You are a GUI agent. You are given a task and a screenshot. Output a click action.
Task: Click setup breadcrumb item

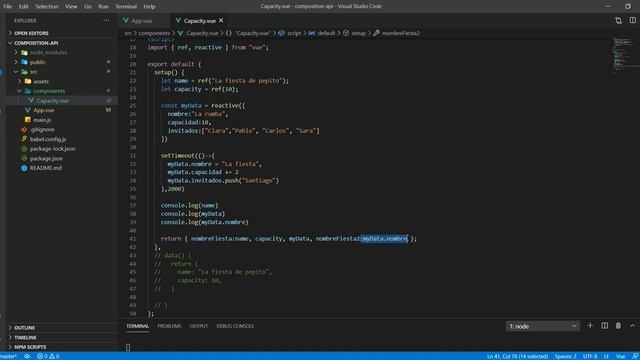coord(358,33)
